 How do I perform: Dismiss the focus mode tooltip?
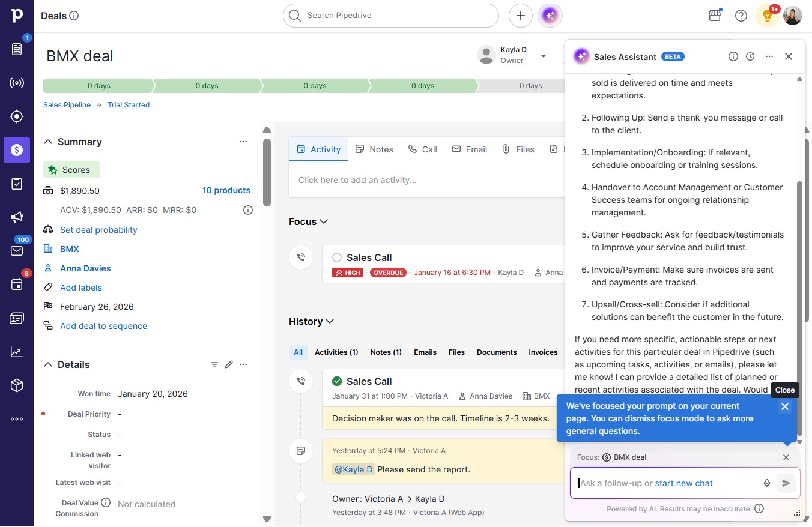[x=784, y=406]
